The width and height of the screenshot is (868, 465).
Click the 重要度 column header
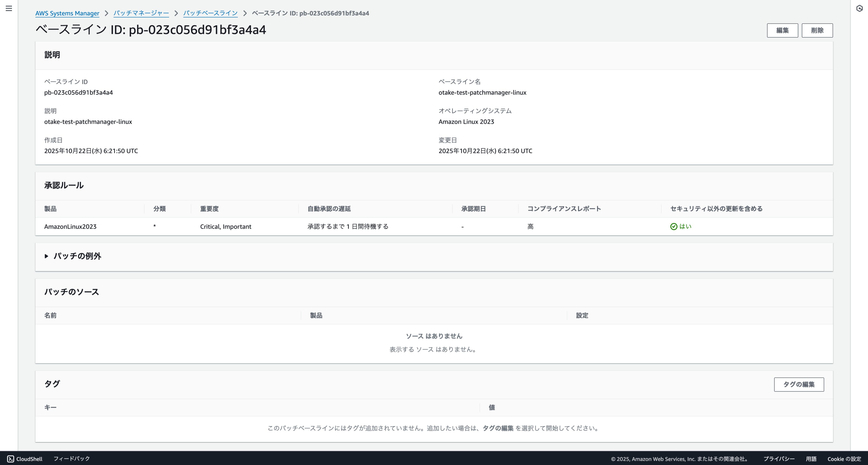[x=209, y=209]
